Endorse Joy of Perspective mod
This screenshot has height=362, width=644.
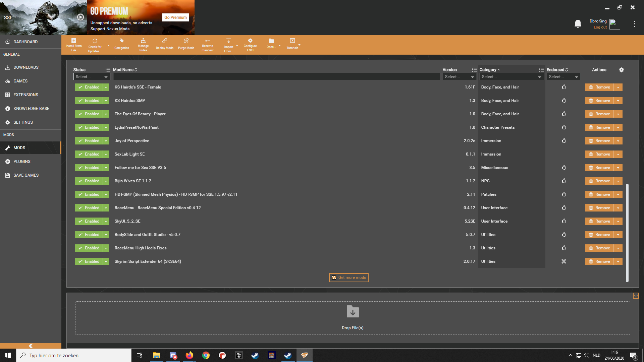pyautogui.click(x=564, y=140)
